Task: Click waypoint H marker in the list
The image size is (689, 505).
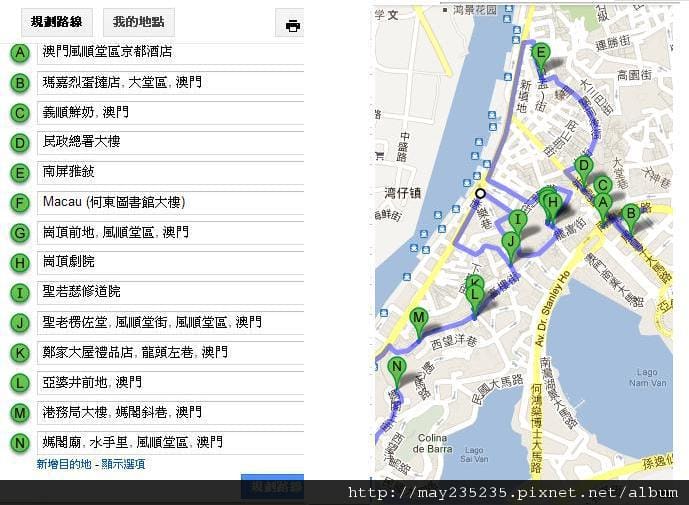Action: point(20,263)
